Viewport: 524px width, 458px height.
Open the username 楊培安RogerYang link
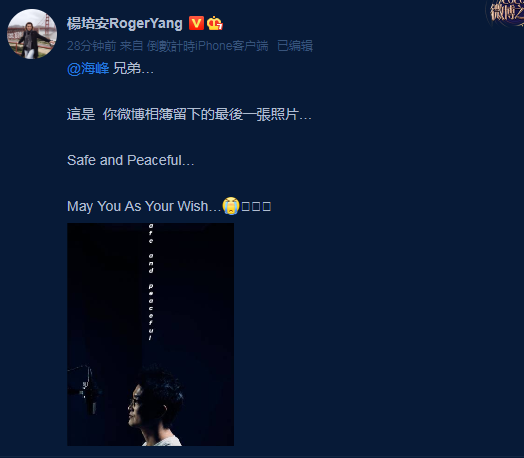125,23
